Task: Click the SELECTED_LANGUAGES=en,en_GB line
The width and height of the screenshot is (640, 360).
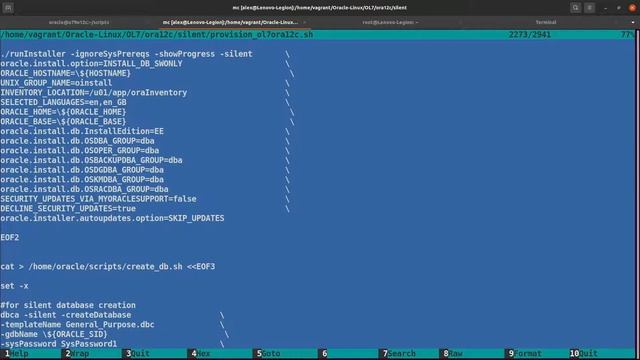Action: [63, 102]
